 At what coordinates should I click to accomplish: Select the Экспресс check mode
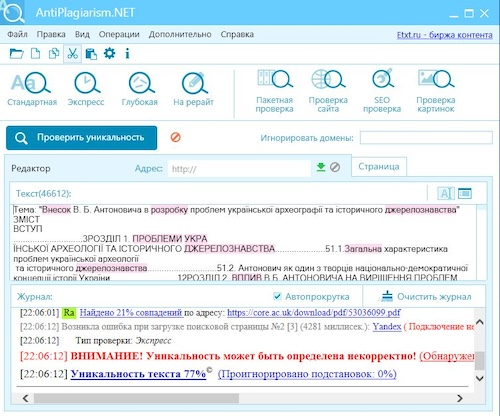tap(86, 89)
